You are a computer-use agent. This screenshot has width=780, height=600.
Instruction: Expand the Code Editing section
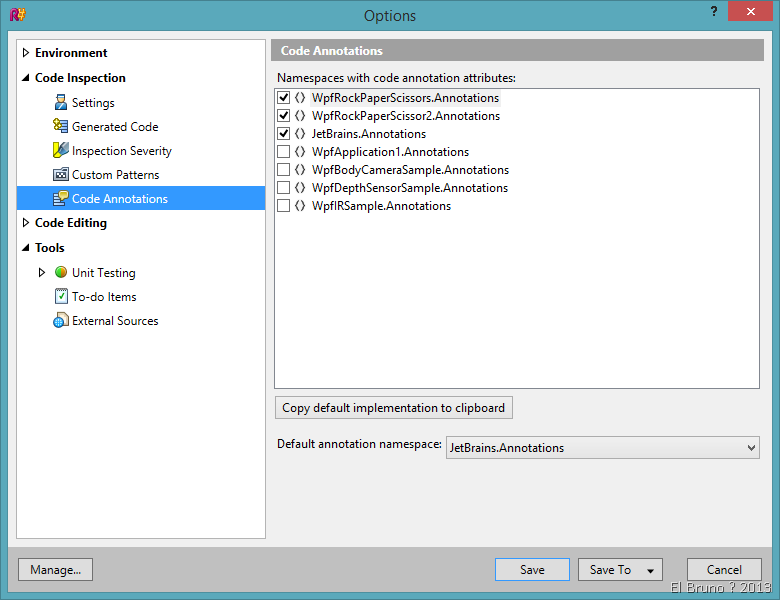coord(26,223)
